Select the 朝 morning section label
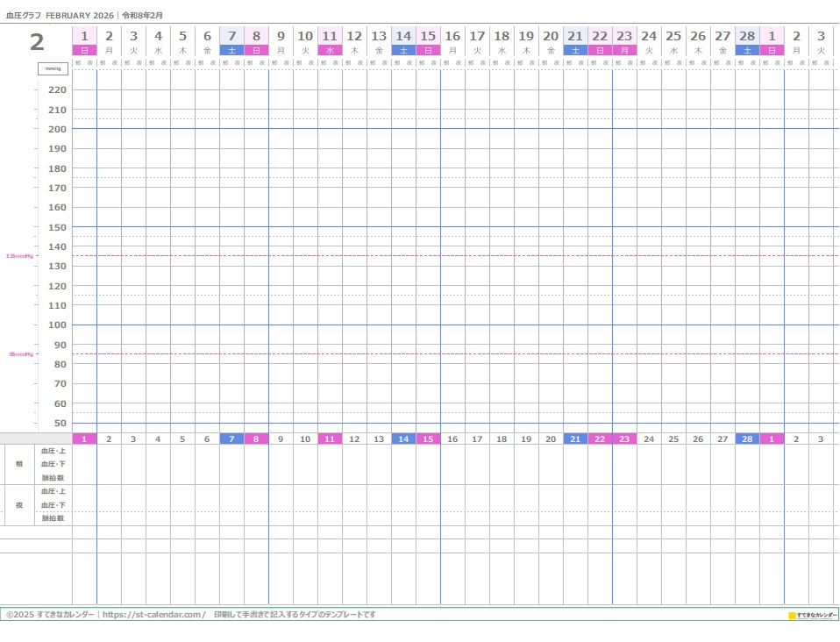This screenshot has height=642, width=840. 19,464
